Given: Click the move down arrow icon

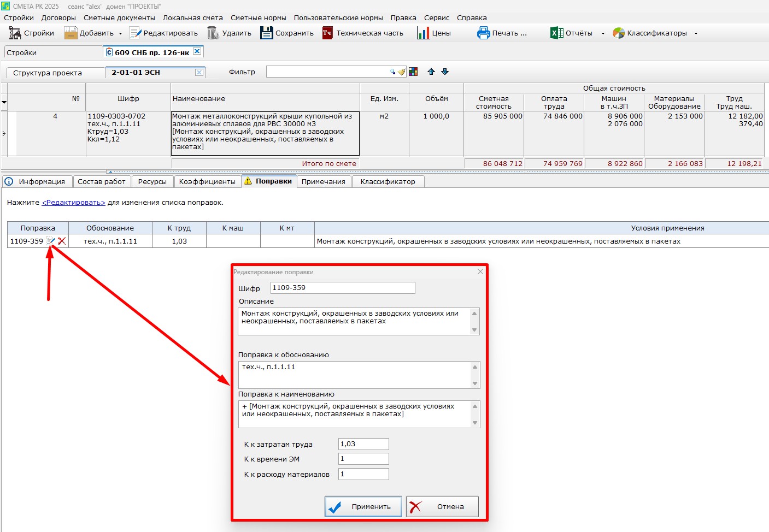Looking at the screenshot, I should click(x=445, y=72).
